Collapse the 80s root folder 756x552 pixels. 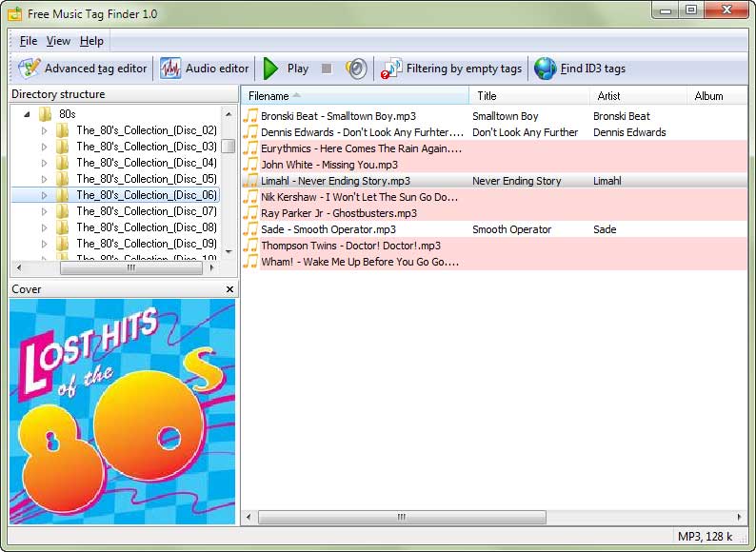coord(27,114)
